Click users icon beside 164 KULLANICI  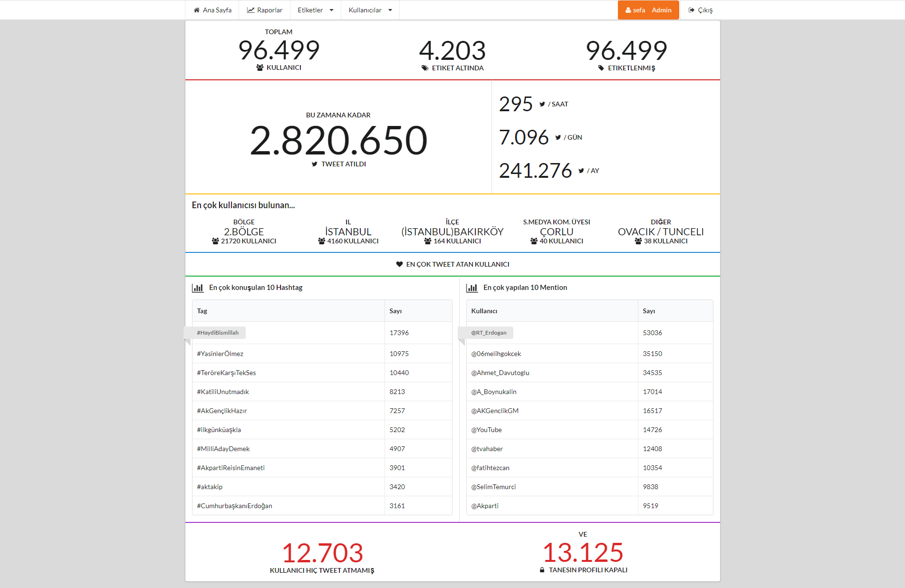[428, 241]
